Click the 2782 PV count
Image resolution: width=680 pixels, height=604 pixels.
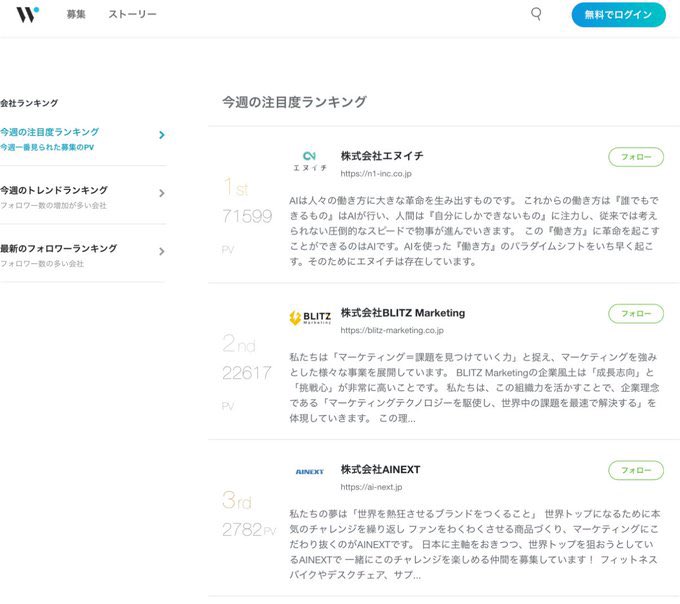(242, 529)
